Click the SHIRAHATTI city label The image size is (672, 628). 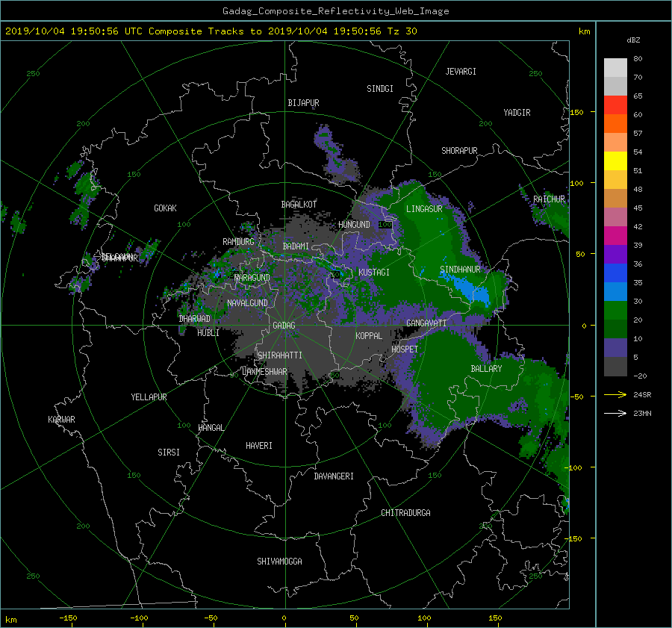click(x=280, y=355)
